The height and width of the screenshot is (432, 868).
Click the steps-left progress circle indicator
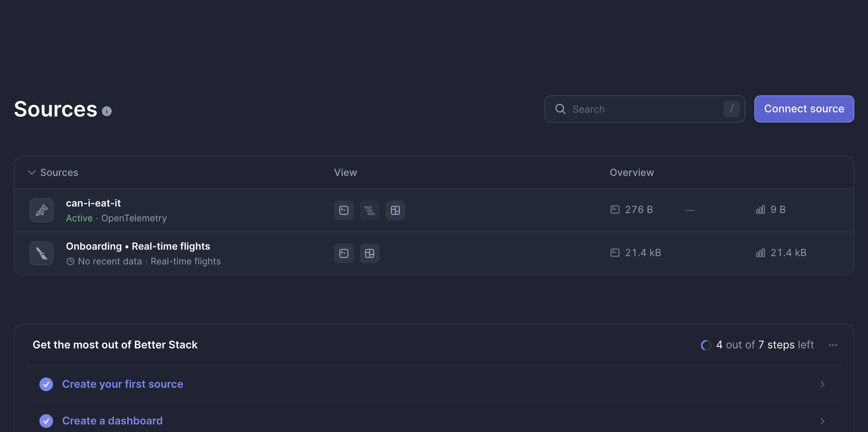coord(706,345)
